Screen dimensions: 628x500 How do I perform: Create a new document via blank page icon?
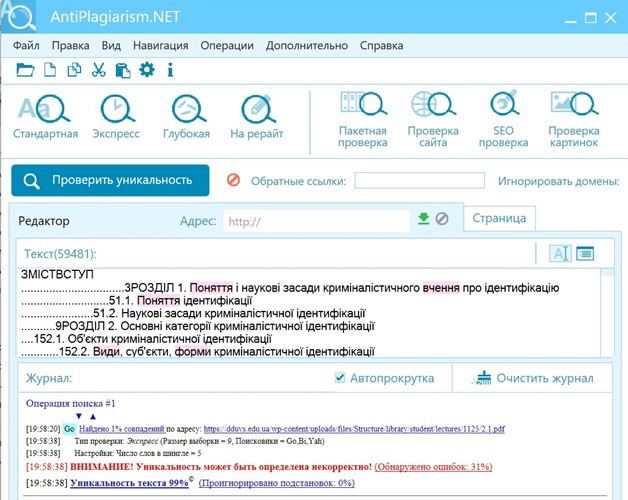tap(50, 70)
